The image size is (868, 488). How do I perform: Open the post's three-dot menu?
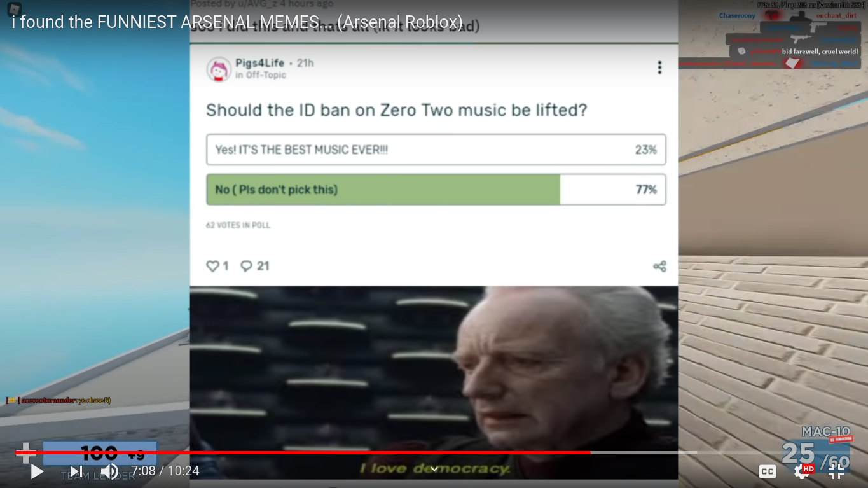tap(659, 67)
